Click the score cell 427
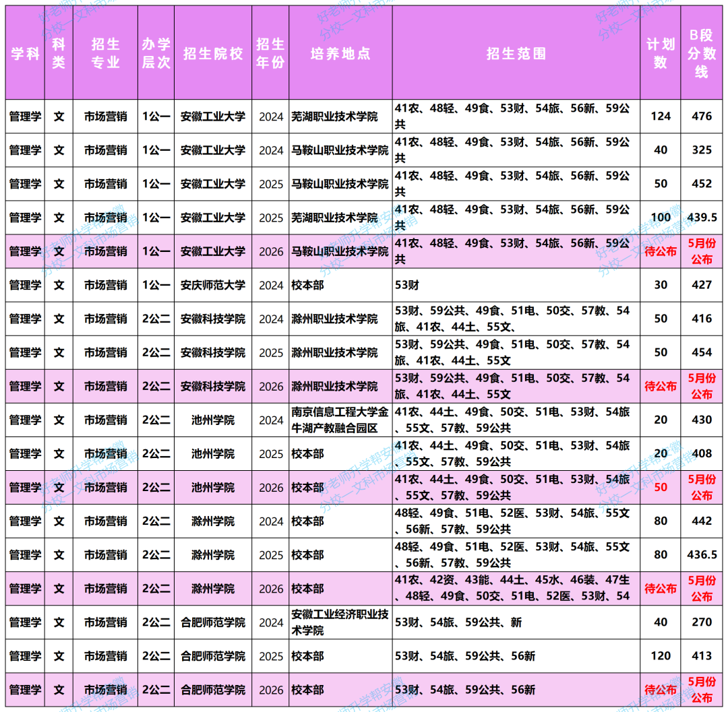 [702, 285]
